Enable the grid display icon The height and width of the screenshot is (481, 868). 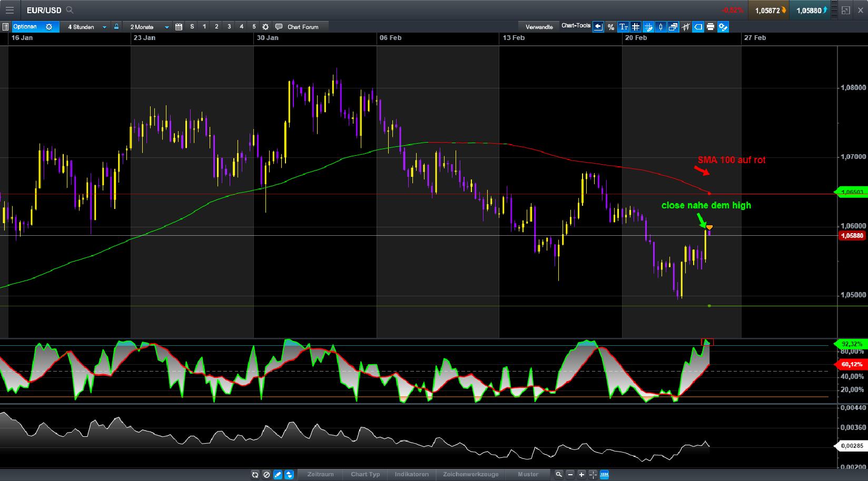click(636, 27)
